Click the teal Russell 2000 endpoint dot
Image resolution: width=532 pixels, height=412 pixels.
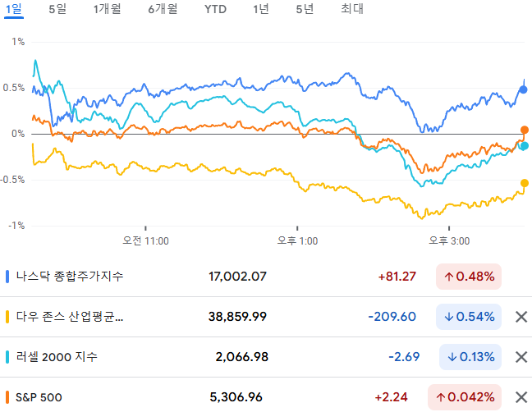(525, 146)
